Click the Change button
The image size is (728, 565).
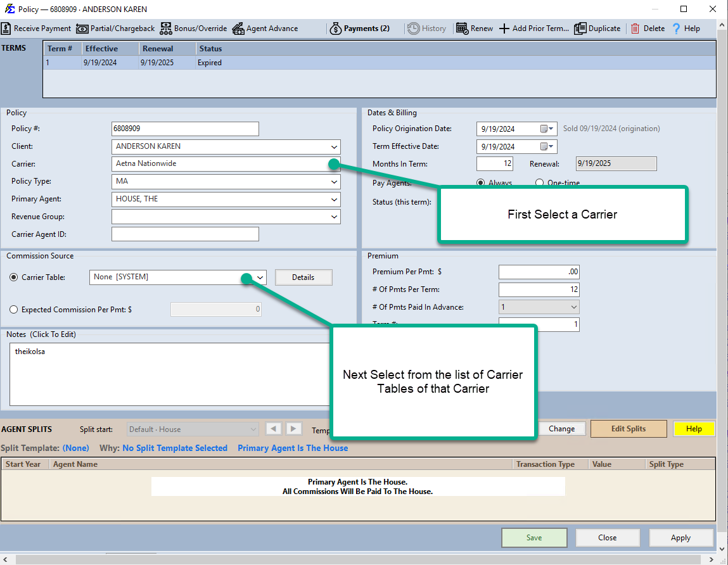[x=561, y=429]
